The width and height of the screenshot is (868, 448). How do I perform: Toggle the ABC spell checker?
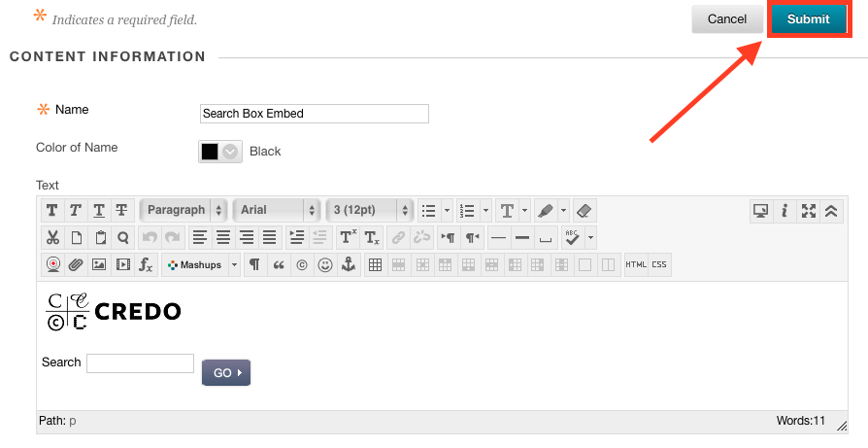(573, 237)
